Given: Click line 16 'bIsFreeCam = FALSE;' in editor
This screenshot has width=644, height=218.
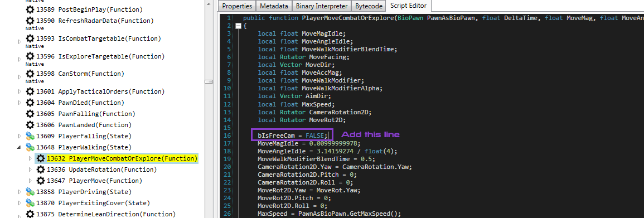Looking at the screenshot, I should pos(293,135).
